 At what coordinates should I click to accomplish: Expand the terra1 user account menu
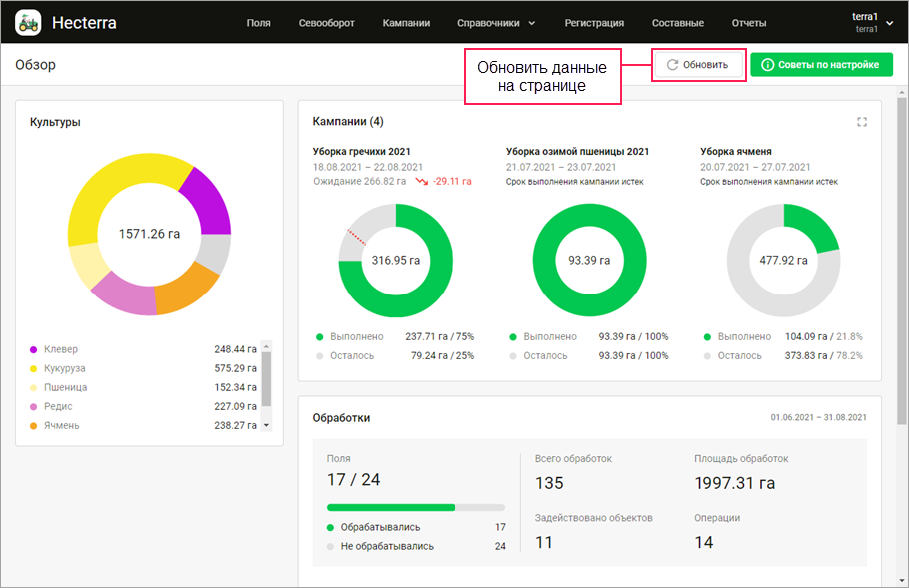pos(872,23)
